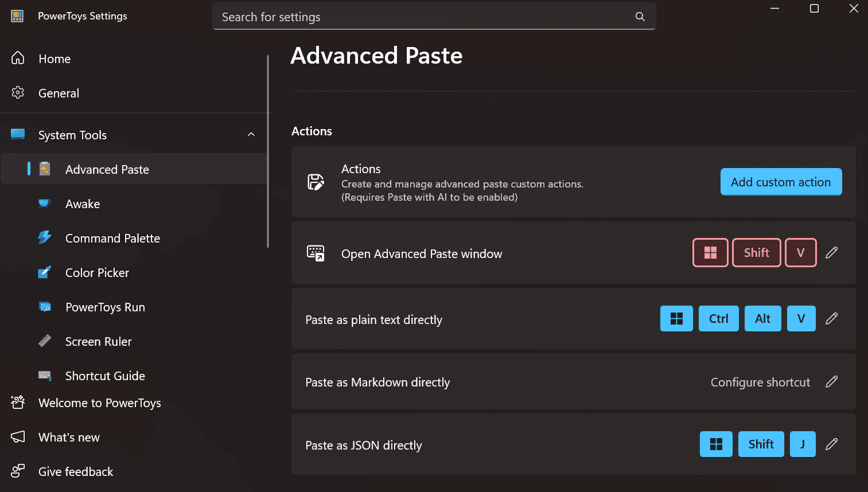Select Screen Ruler in the sidebar

coord(98,342)
